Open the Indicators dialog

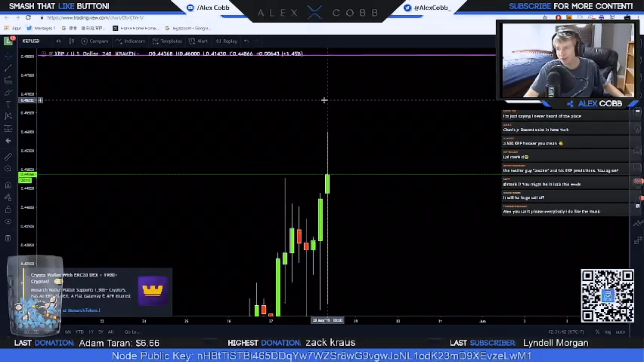(x=130, y=41)
